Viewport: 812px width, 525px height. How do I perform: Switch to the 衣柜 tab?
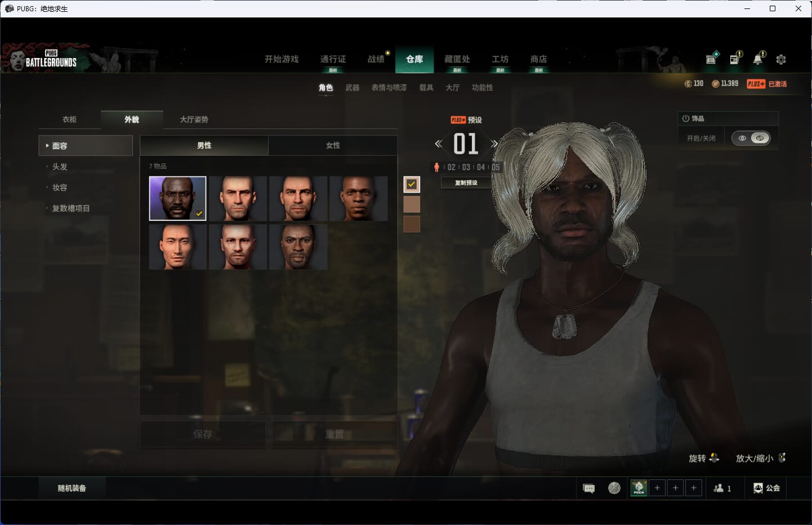[69, 119]
